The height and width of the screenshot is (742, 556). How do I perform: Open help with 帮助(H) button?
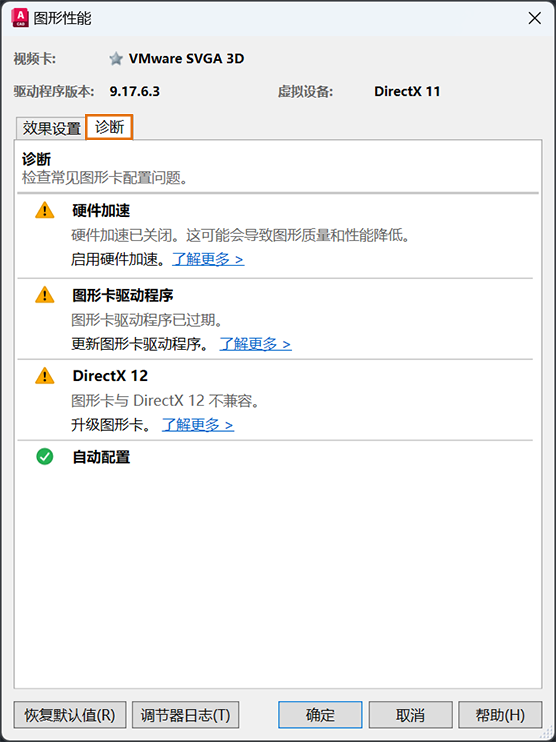point(500,715)
